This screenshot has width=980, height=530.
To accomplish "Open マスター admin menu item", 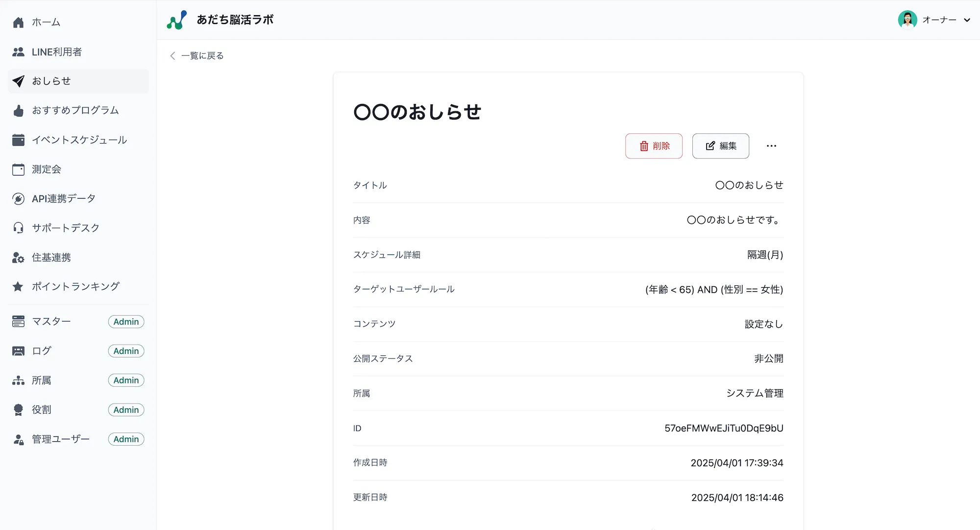I will pos(78,322).
